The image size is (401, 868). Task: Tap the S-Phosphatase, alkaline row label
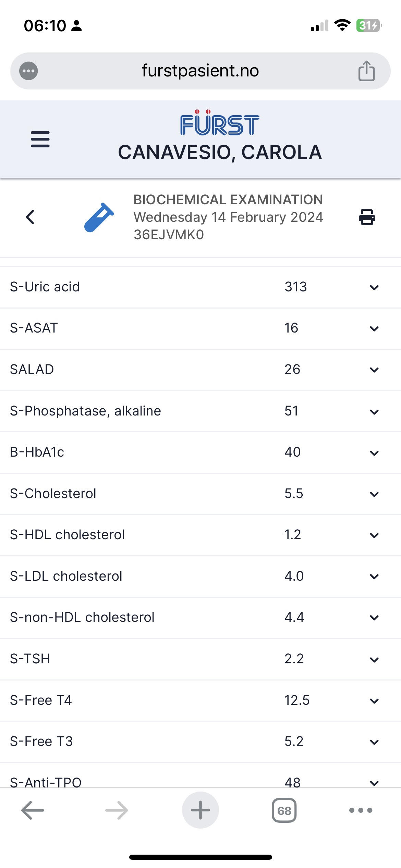coord(85,411)
